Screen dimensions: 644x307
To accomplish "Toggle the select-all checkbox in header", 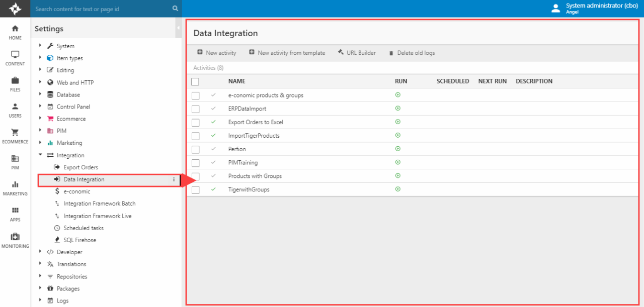I will click(x=195, y=81).
